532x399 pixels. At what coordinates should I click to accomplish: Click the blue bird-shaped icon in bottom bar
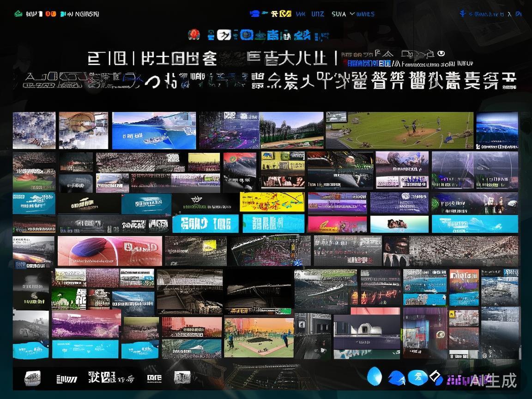click(396, 378)
